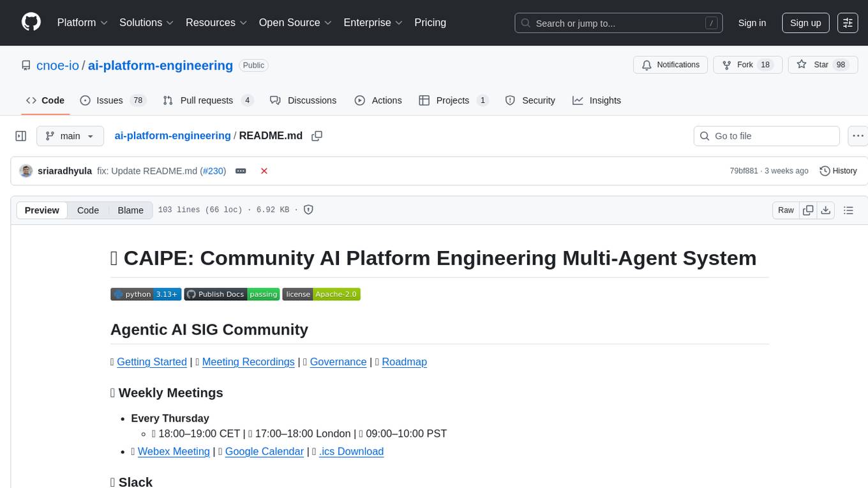Open the Raw file view
The height and width of the screenshot is (488, 868).
coord(786,210)
